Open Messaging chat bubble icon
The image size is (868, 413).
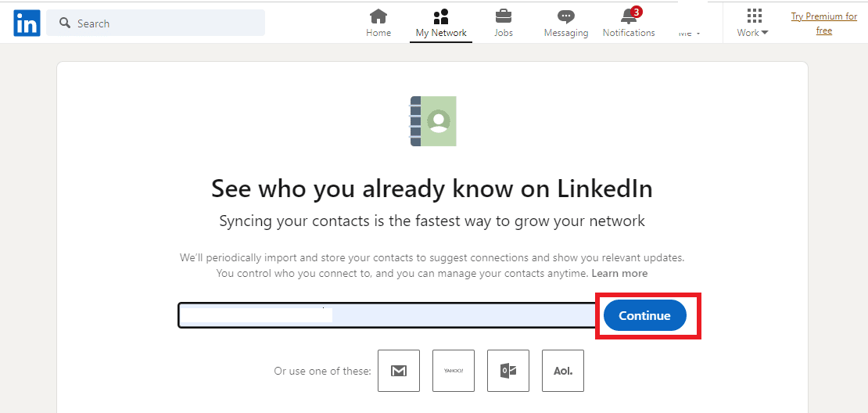(565, 16)
